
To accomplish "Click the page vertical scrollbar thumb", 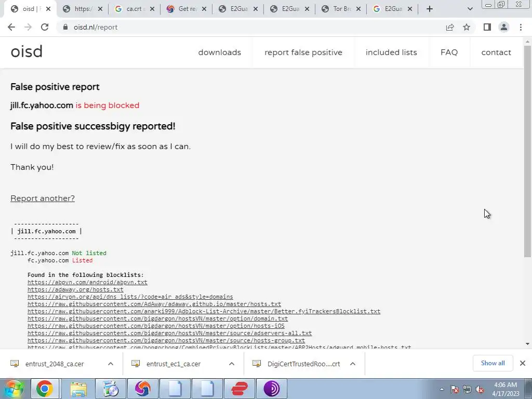I will pos(527,151).
